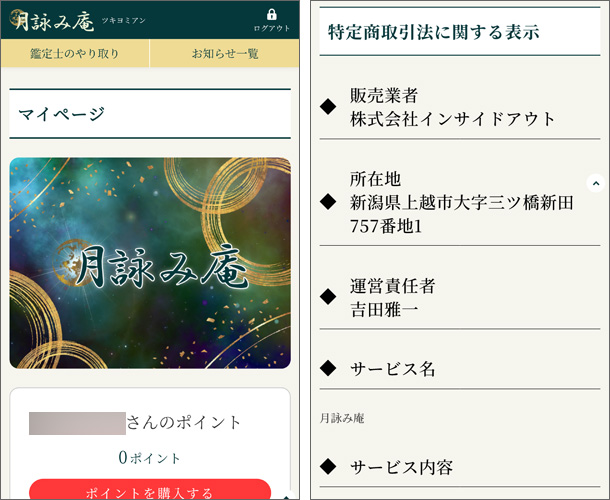Click the さんのポイント label

(184, 422)
